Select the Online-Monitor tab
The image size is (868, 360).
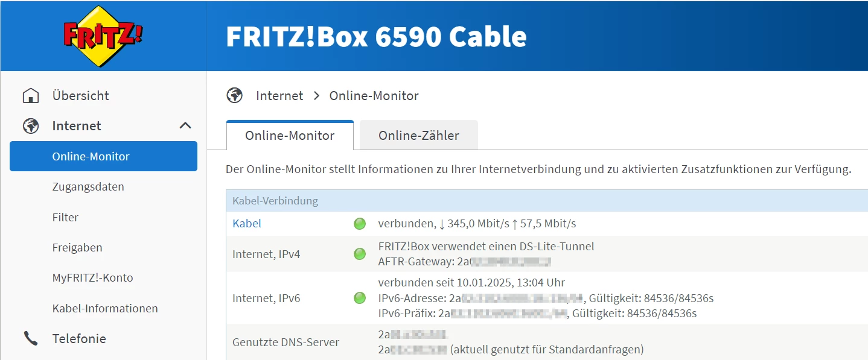point(290,135)
